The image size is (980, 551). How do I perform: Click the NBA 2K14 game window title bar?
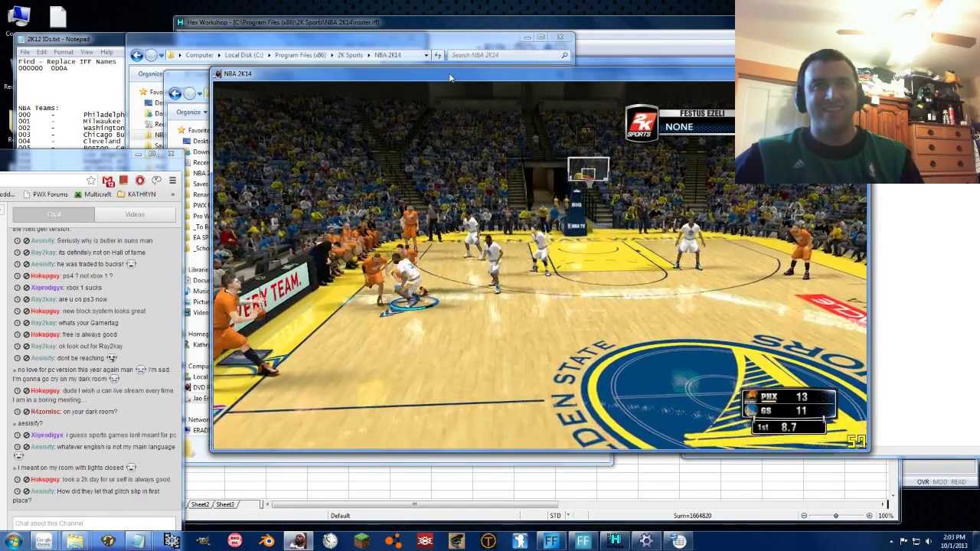(471, 73)
